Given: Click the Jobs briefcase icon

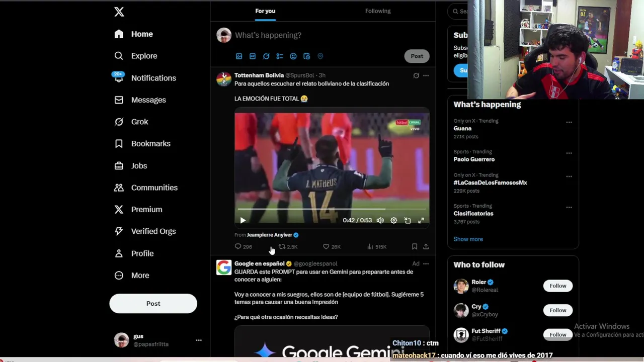Looking at the screenshot, I should coord(119,165).
